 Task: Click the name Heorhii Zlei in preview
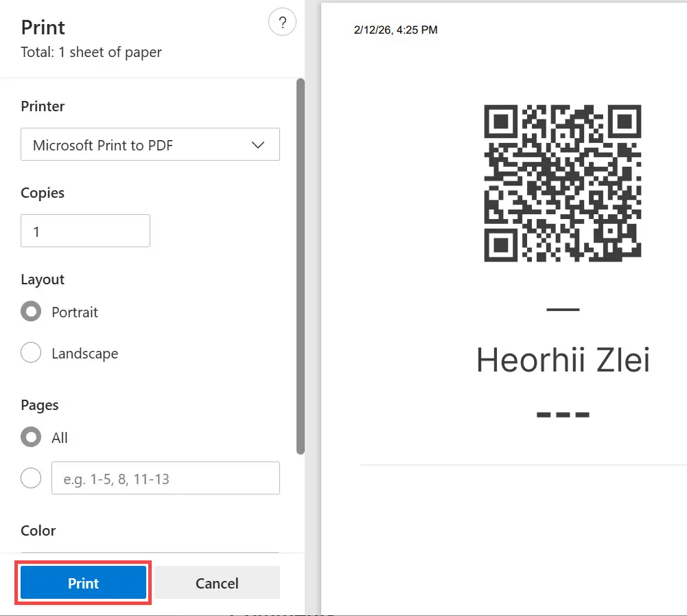click(563, 361)
